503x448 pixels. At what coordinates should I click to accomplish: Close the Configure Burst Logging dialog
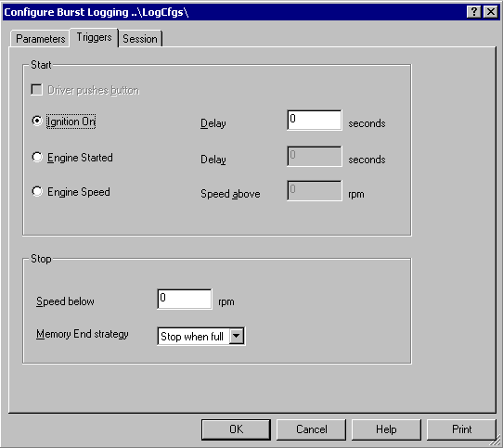[491, 12]
